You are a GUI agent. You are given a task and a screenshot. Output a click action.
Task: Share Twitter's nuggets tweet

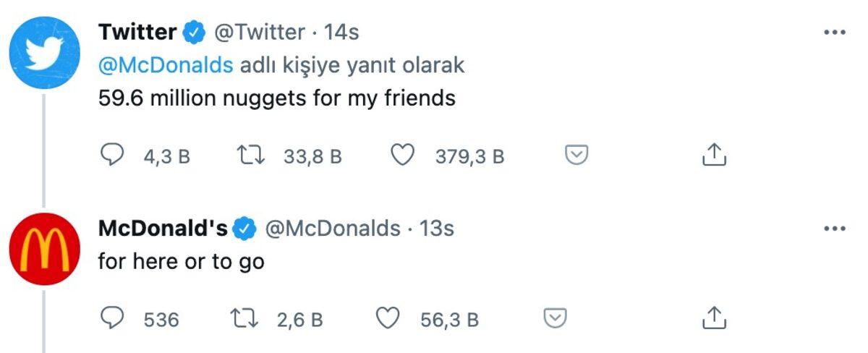click(x=713, y=155)
